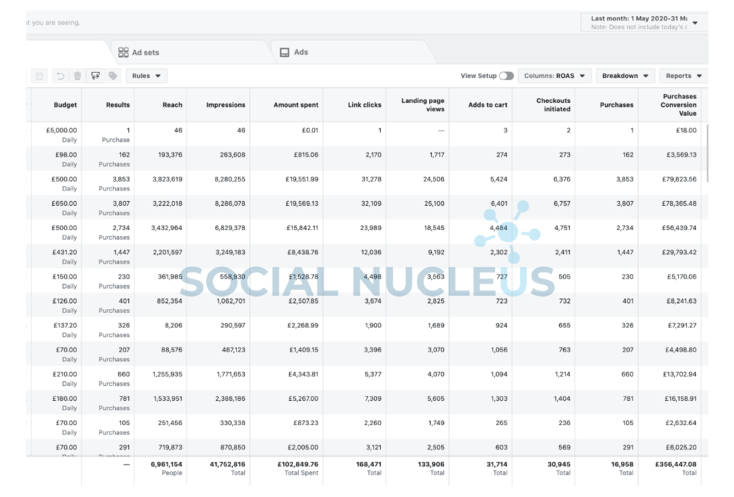Click the A/B test icon beside trash
734x497 pixels.
95,76
